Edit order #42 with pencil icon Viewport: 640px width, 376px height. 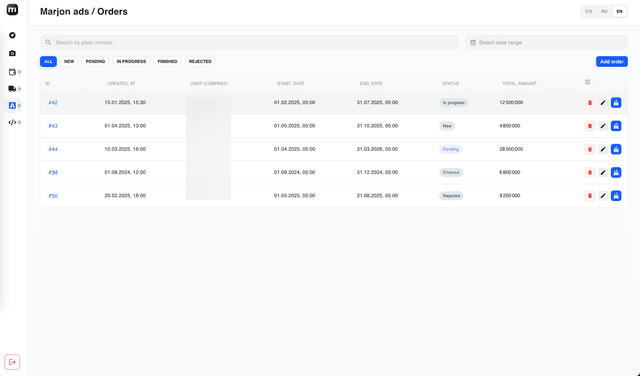click(x=603, y=102)
